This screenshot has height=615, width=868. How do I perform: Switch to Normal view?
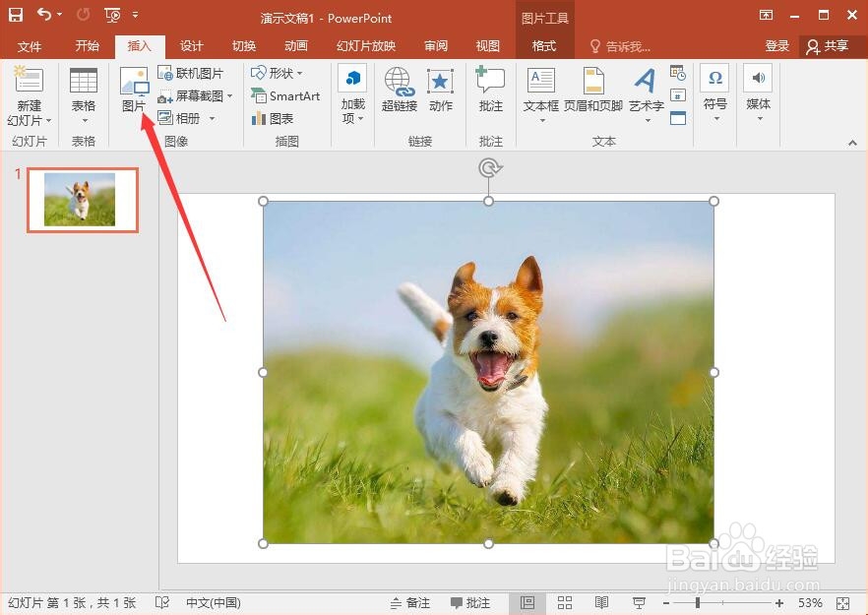pyautogui.click(x=527, y=603)
